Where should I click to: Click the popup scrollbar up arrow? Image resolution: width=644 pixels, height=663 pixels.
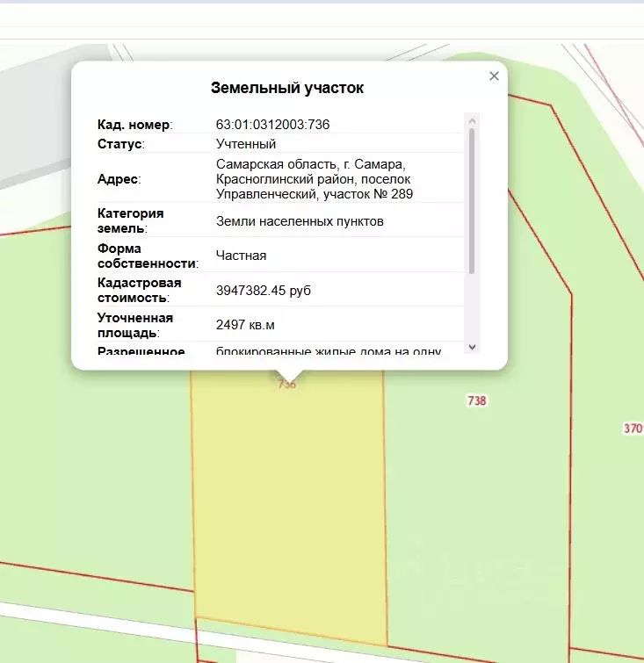coord(472,120)
